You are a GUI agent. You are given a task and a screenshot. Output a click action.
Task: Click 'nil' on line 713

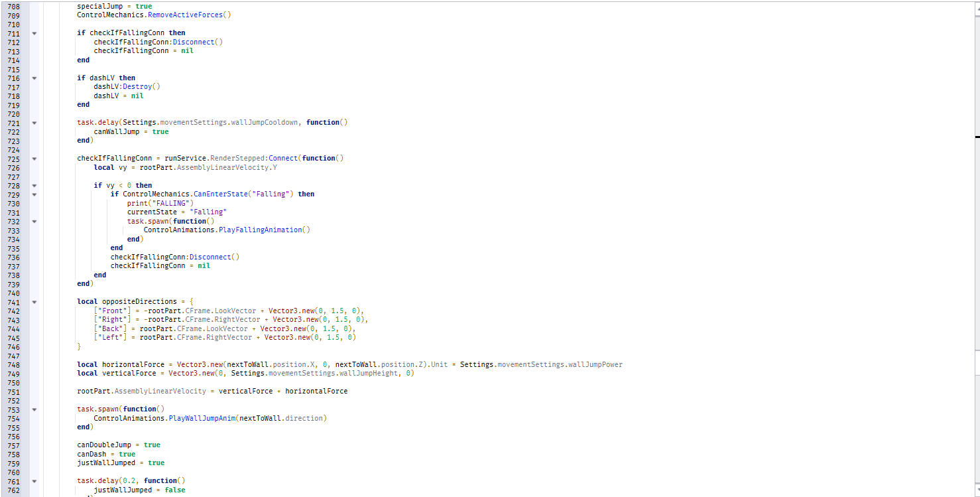[188, 50]
